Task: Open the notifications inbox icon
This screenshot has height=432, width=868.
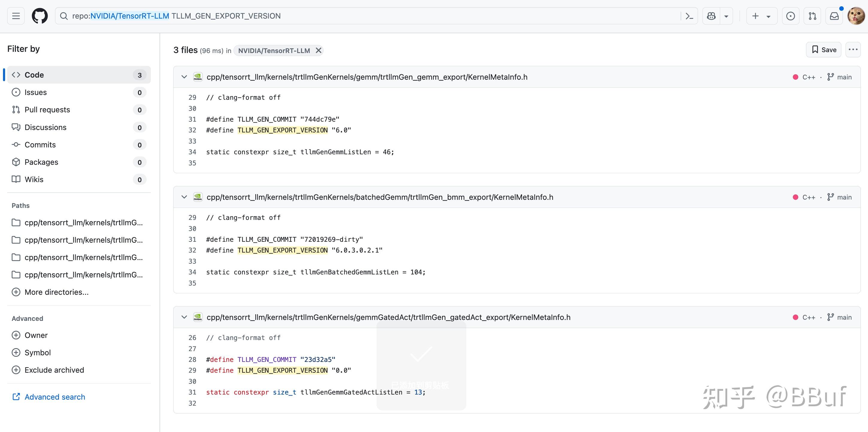Action: (834, 16)
